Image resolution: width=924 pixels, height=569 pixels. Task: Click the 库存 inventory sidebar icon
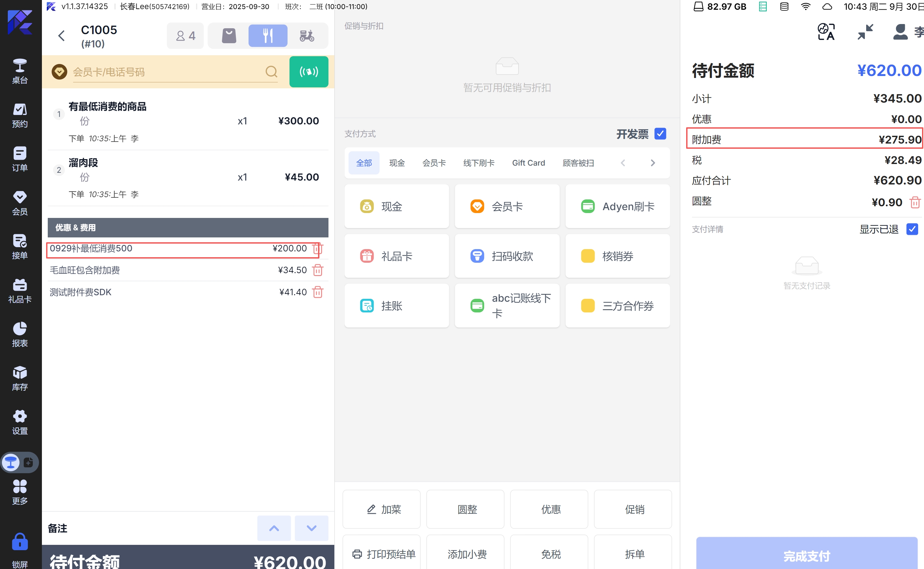(x=19, y=378)
